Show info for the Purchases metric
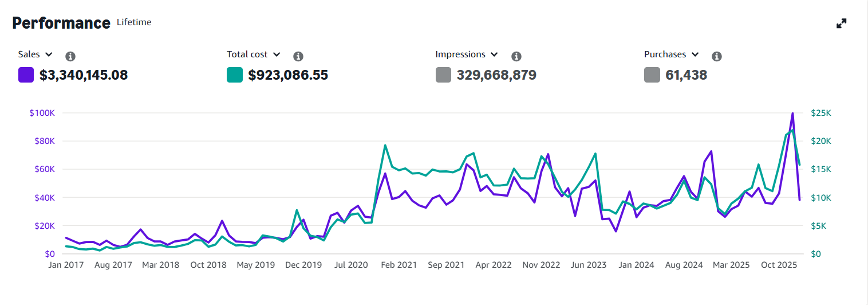This screenshot has height=305, width=868. pyautogui.click(x=716, y=56)
